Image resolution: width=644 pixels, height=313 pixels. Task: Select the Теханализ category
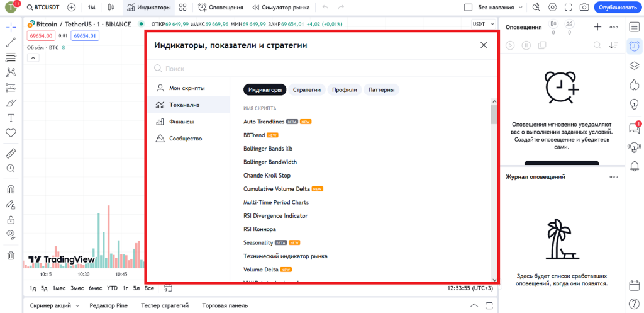coord(189,105)
